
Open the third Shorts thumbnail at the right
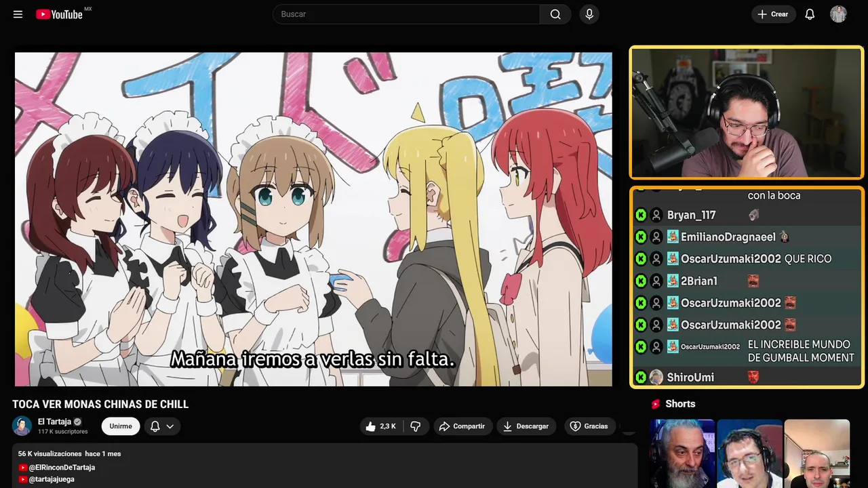[x=816, y=453]
